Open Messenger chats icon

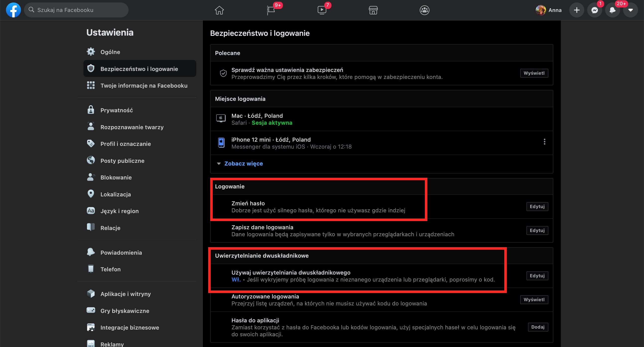click(594, 10)
